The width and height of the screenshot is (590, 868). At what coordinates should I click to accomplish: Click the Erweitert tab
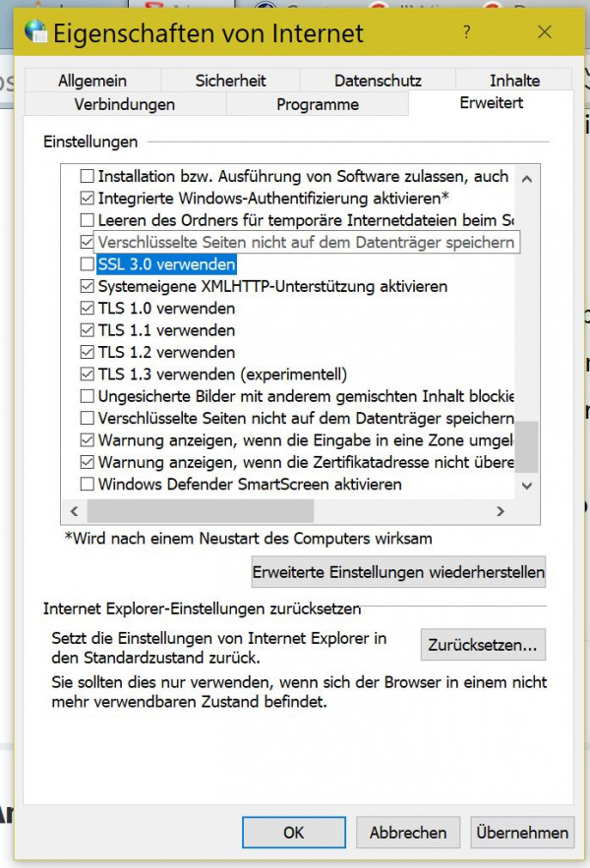492,103
